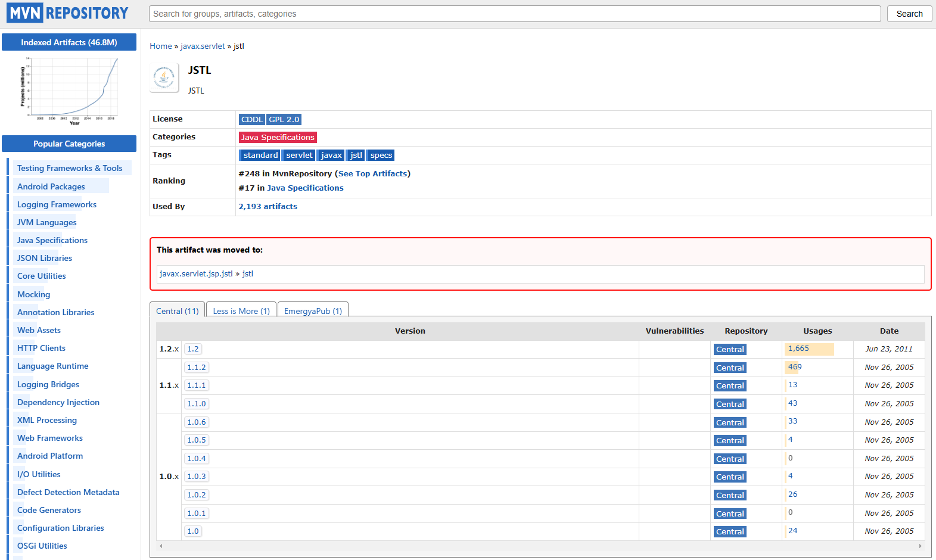Open OSGi Utilities category
The height and width of the screenshot is (560, 936).
42,546
